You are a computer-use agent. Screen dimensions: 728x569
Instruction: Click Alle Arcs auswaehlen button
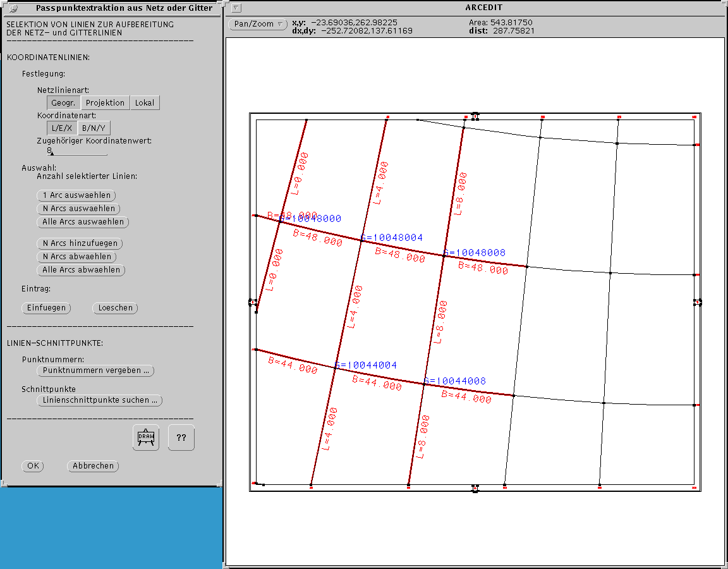click(x=83, y=222)
